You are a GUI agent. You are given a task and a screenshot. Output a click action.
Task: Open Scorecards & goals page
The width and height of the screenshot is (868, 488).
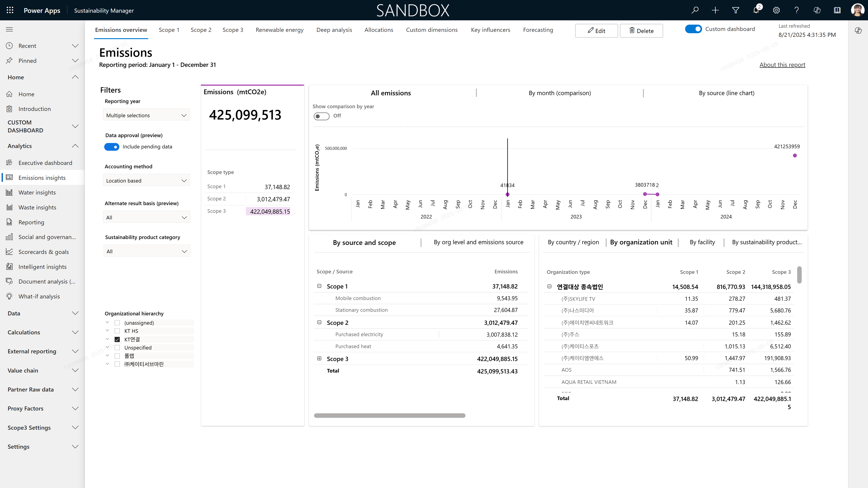pyautogui.click(x=43, y=252)
